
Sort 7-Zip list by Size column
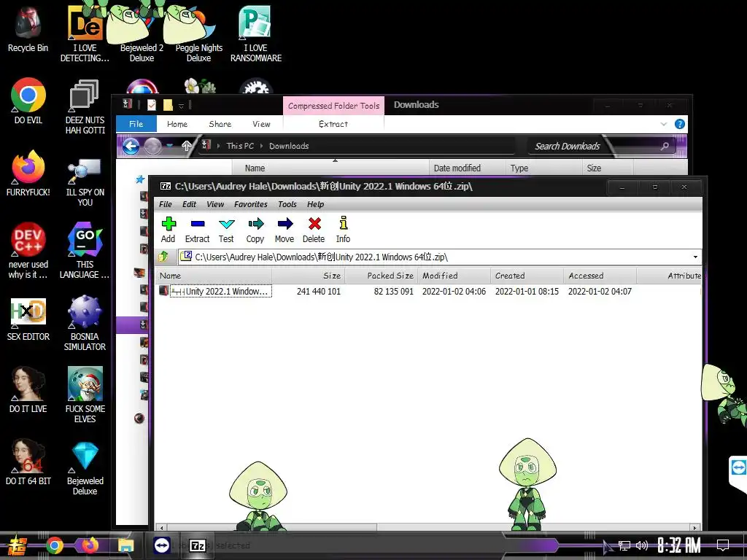[x=309, y=276]
